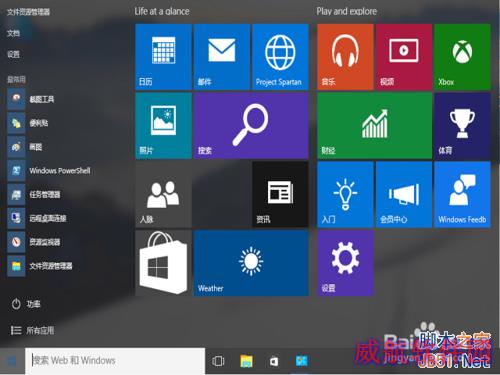Click the Search Web and Windows box
Image resolution: width=500 pixels, height=375 pixels.
click(115, 360)
